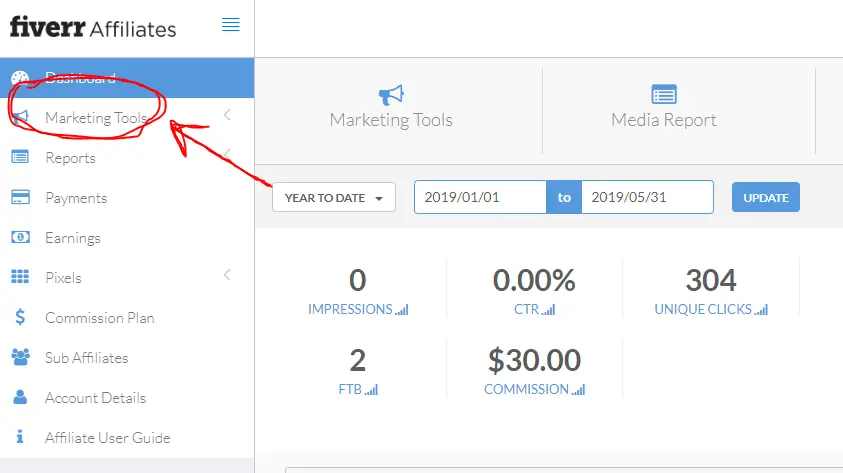Click the UNIQUE CLICKS link
843x473 pixels.
tap(703, 309)
